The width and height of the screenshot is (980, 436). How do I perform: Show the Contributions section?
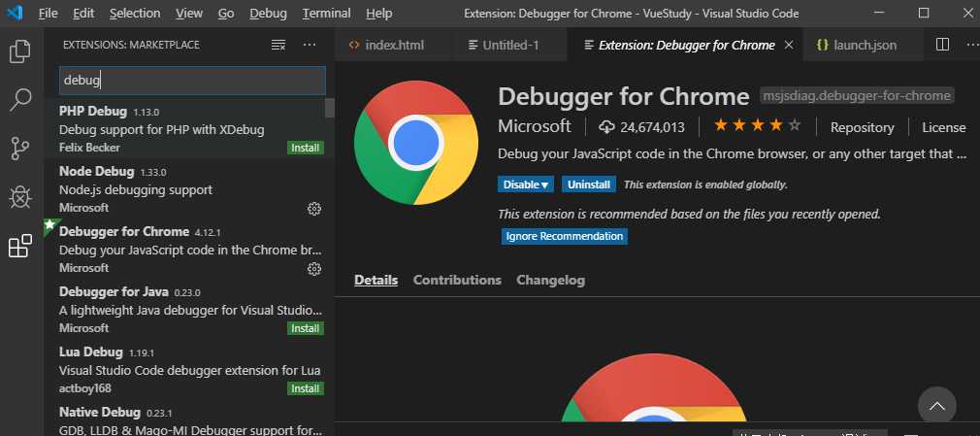pyautogui.click(x=457, y=280)
